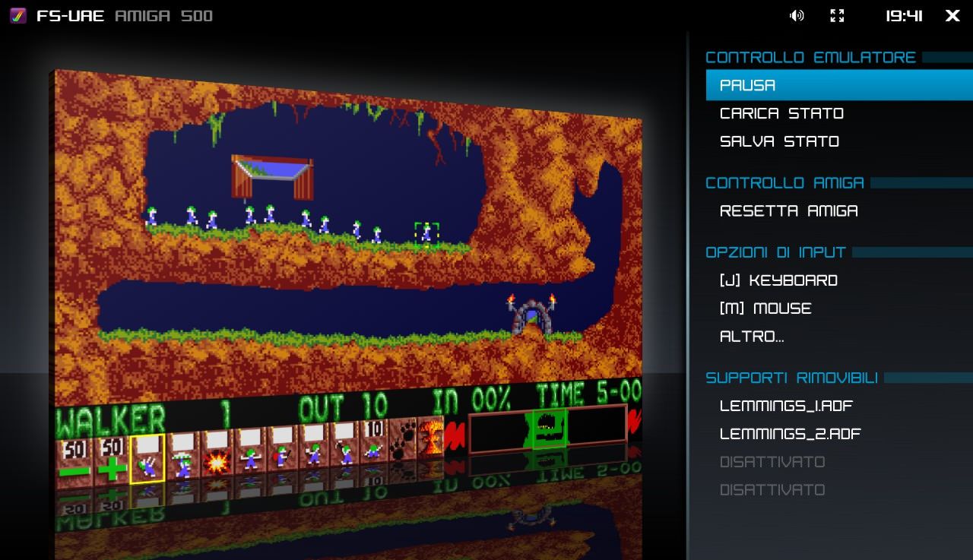Click the level minimap overview
This screenshot has width=973, height=560.
547,429
